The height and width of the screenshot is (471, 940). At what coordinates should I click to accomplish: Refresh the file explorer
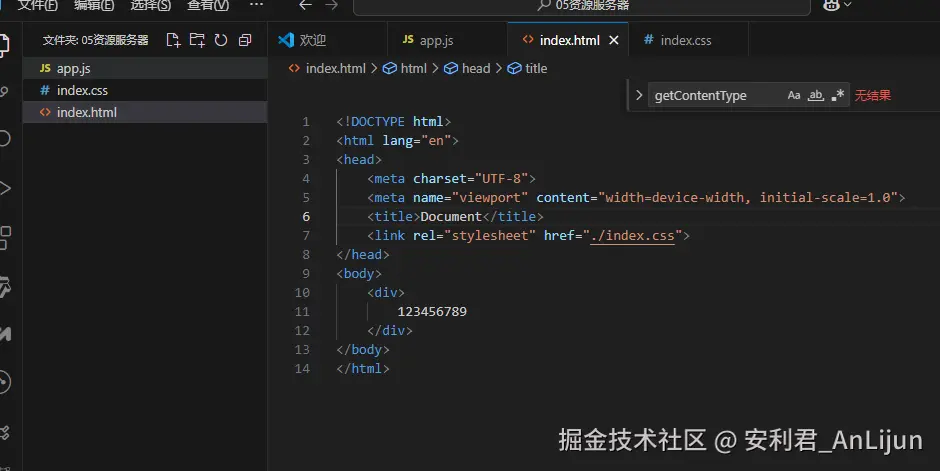(x=221, y=40)
